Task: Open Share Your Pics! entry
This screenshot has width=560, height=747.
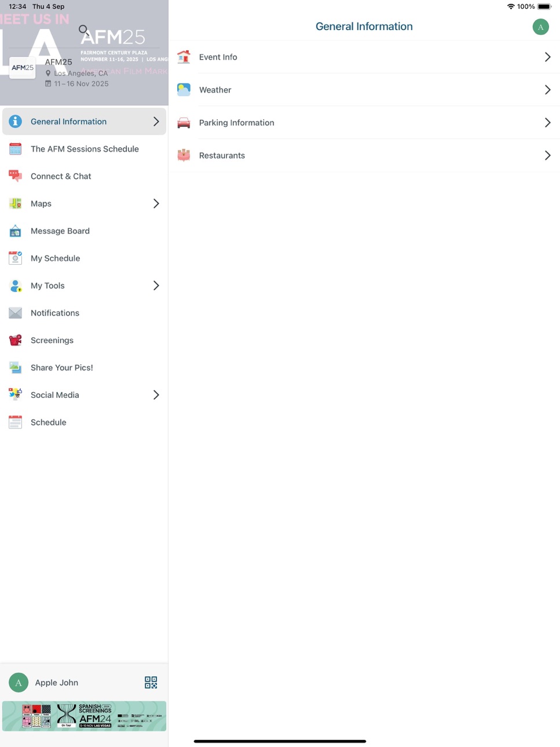Action: click(84, 368)
